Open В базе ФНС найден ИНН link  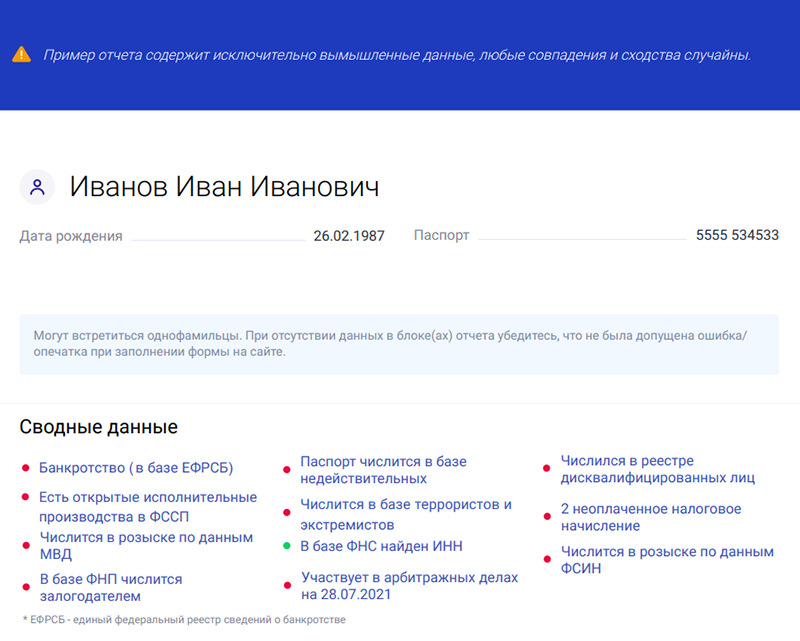click(381, 546)
